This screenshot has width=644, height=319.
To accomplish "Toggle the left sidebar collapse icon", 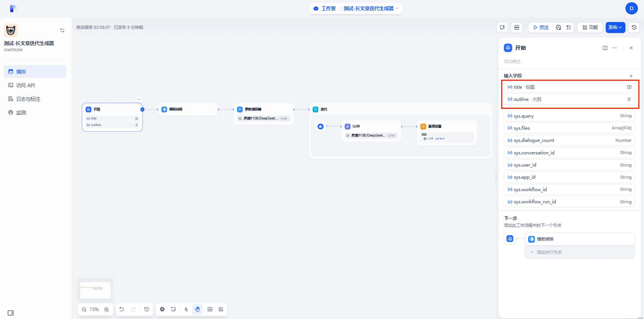I will (11, 313).
